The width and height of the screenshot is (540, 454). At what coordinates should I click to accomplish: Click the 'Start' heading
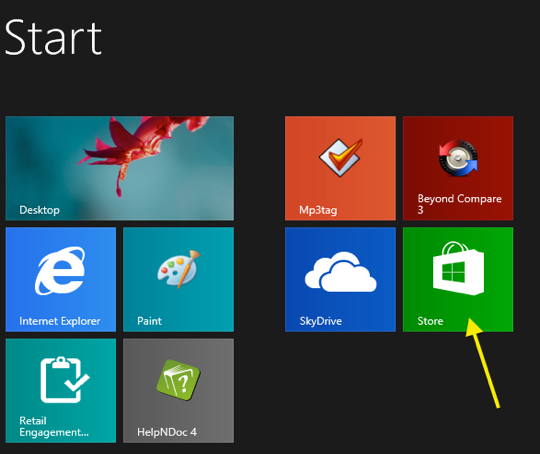tap(53, 37)
